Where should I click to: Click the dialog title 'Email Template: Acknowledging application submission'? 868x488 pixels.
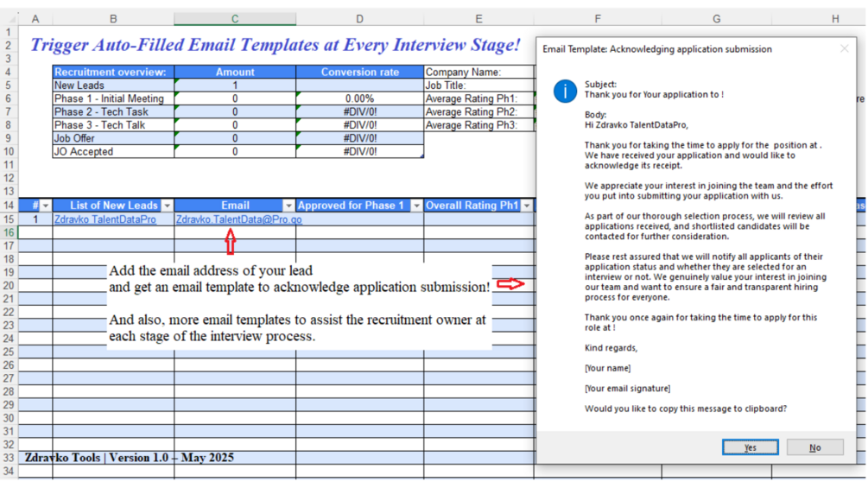pyautogui.click(x=657, y=49)
